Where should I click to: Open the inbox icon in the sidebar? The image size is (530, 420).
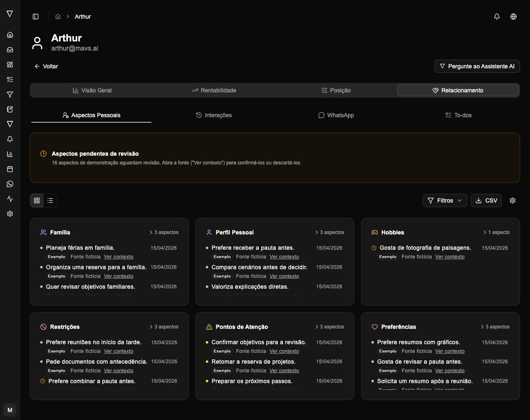[10, 50]
